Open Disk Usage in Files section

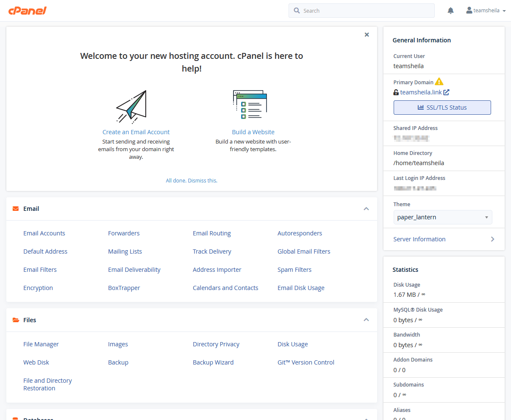(293, 344)
